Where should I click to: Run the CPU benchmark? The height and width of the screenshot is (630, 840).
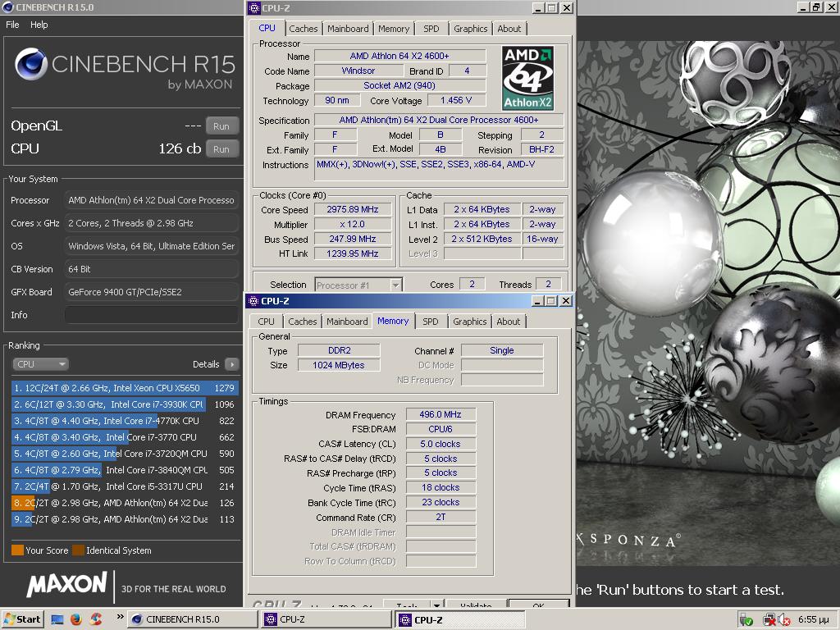coord(221,149)
